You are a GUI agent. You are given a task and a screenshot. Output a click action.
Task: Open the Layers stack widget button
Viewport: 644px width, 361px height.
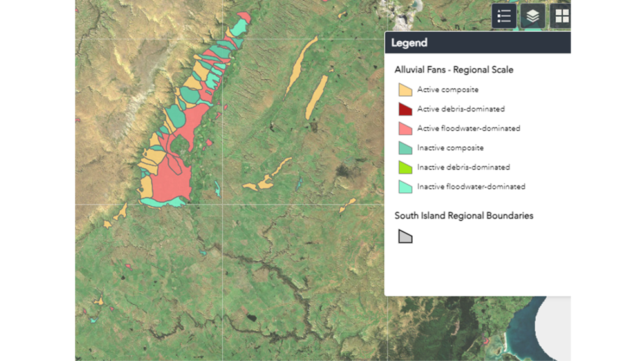pyautogui.click(x=533, y=16)
